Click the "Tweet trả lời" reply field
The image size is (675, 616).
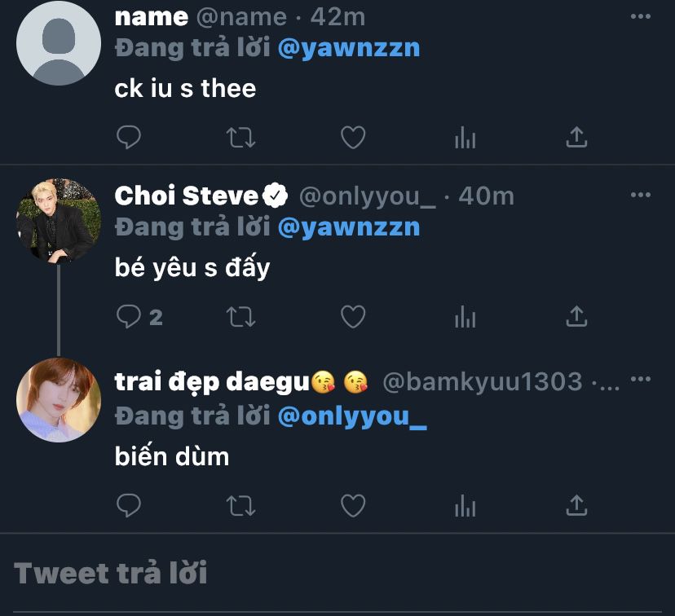(x=111, y=574)
